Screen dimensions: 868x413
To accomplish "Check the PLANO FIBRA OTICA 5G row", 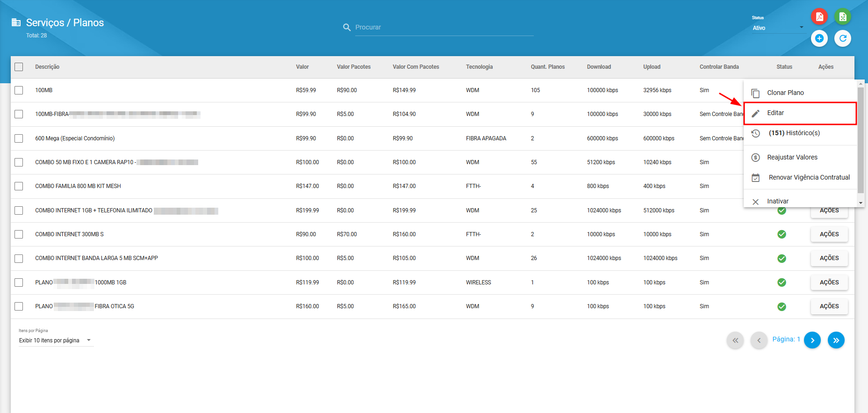I will [19, 306].
